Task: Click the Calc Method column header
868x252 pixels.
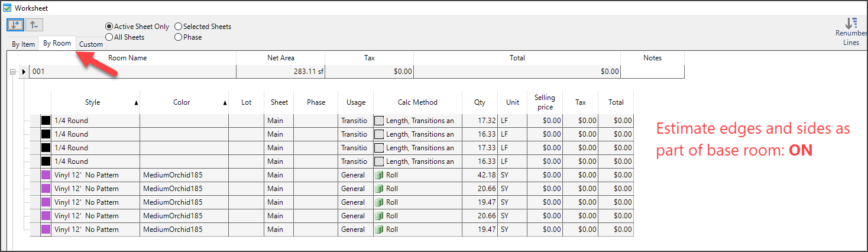Action: (417, 102)
